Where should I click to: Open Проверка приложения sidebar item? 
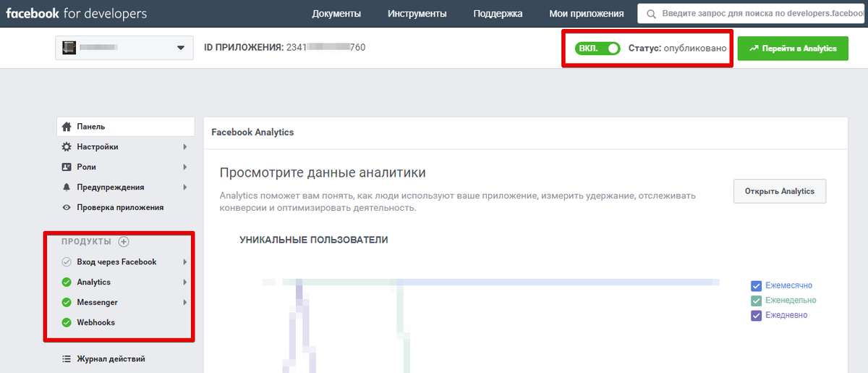[x=125, y=207]
